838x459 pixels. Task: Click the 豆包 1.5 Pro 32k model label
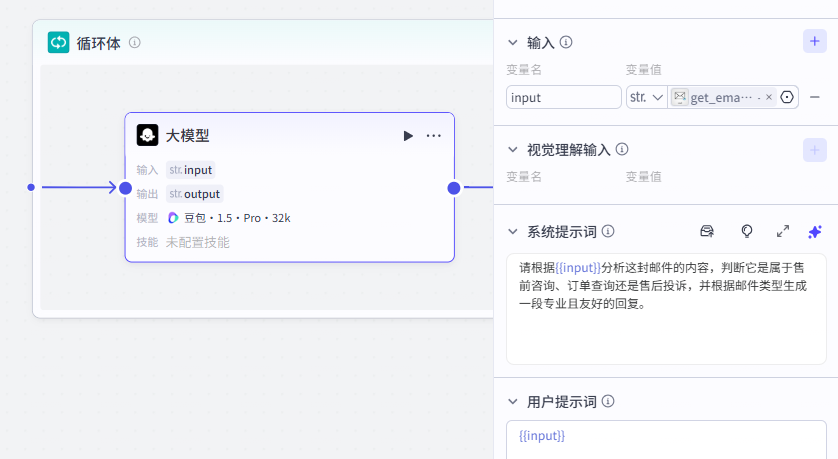coord(229,218)
